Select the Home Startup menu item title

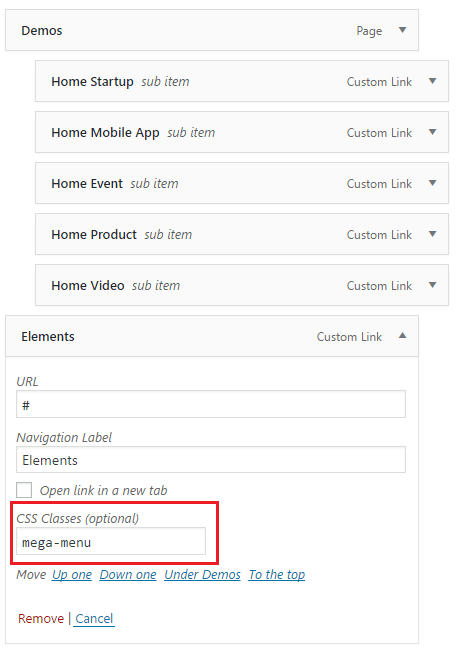click(92, 82)
